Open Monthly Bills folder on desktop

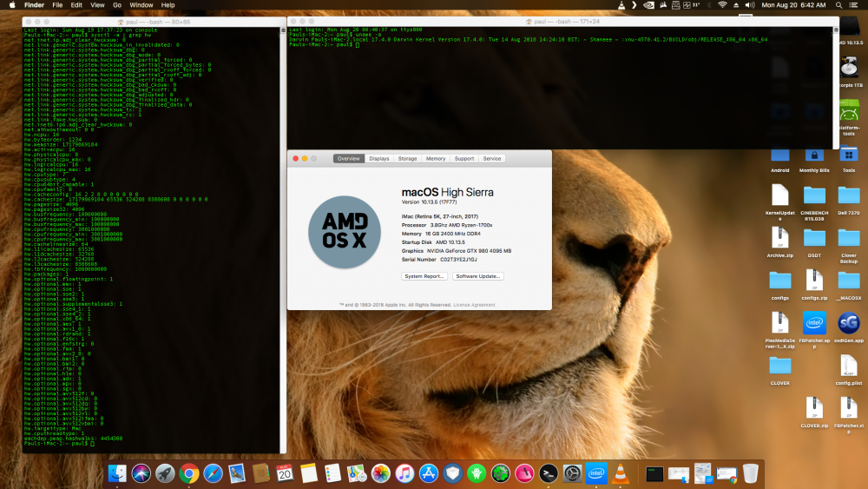[x=814, y=155]
